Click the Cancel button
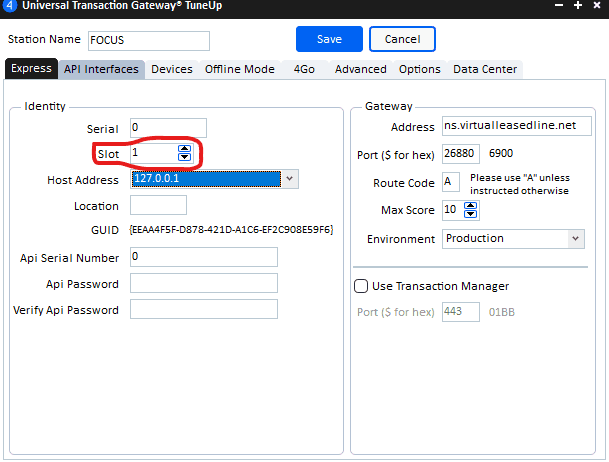Image resolution: width=609 pixels, height=462 pixels. (x=402, y=39)
